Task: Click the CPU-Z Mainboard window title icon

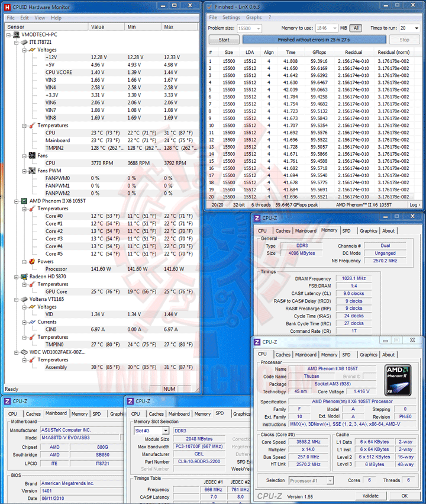Action: 7,401
